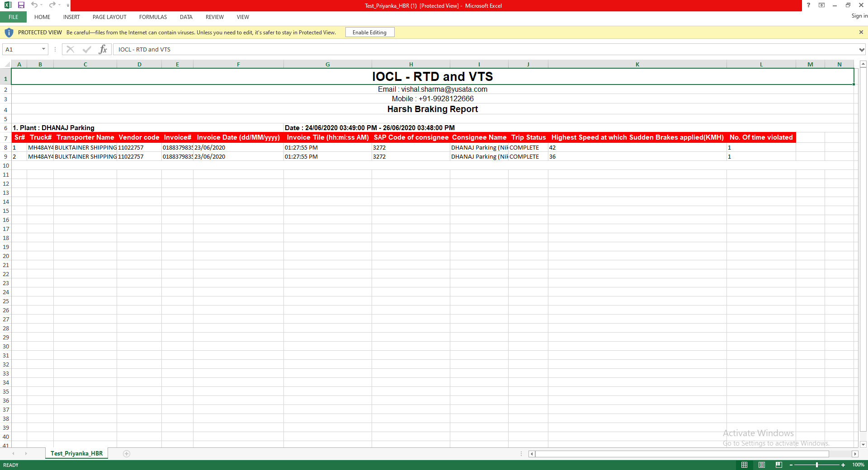Click the horizontal scrollbar left arrow

532,454
